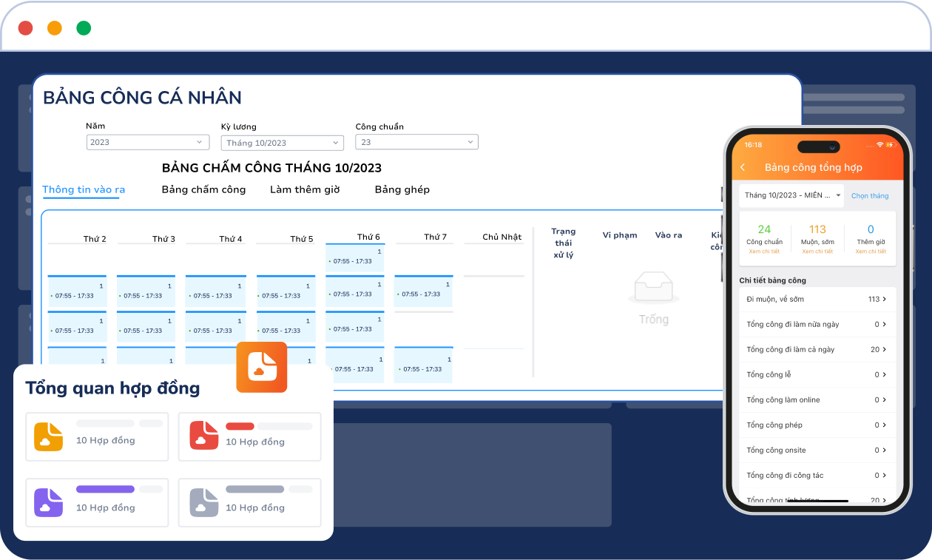
Task: Open the Bảng ghép tab
Action: [x=402, y=189]
